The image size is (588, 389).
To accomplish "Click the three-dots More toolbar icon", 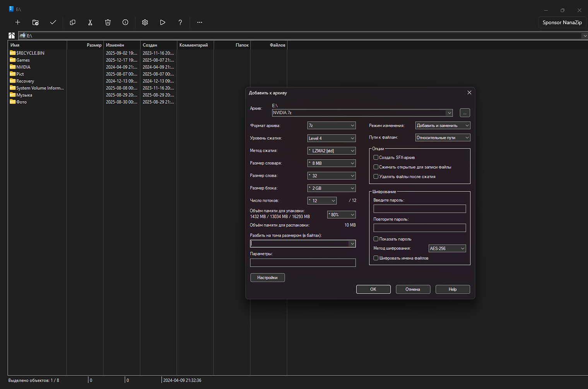I will click(x=200, y=22).
